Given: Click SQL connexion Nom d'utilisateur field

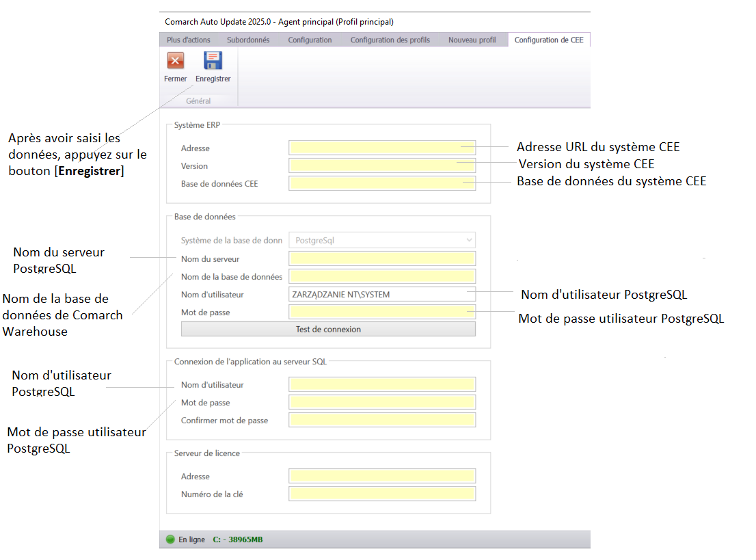Looking at the screenshot, I should pos(382,384).
